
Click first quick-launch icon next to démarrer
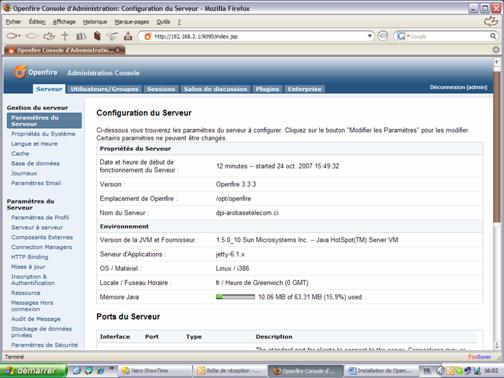(x=76, y=370)
